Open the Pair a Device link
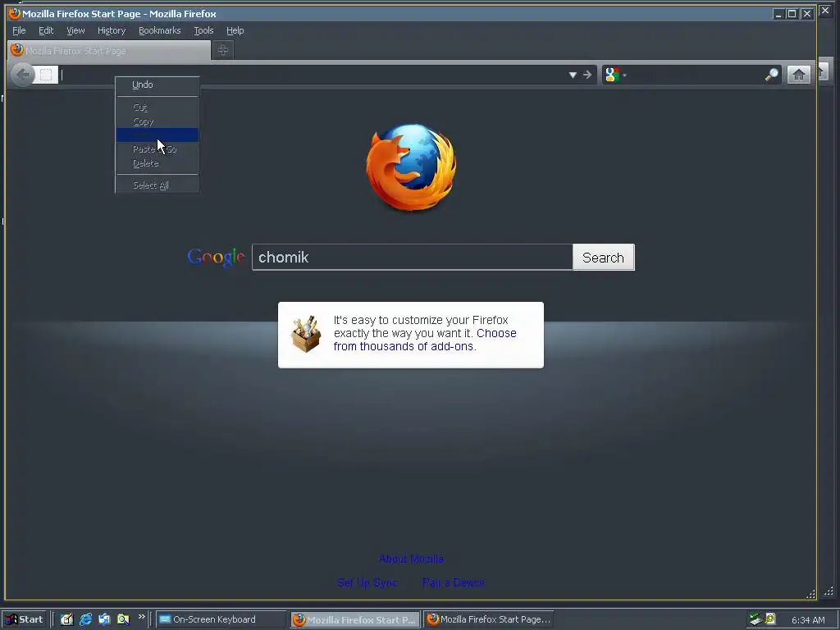Viewport: 840px width, 630px height. coord(453,583)
